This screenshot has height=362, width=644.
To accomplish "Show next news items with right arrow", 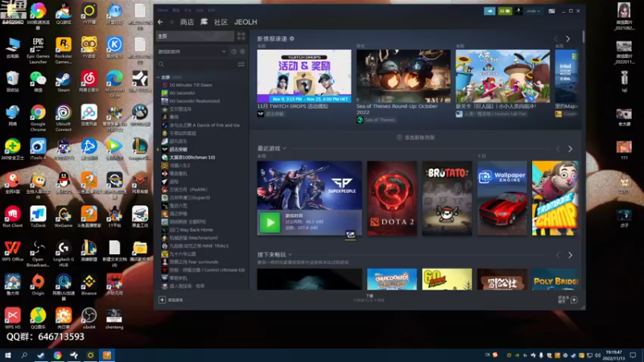I will click(568, 39).
